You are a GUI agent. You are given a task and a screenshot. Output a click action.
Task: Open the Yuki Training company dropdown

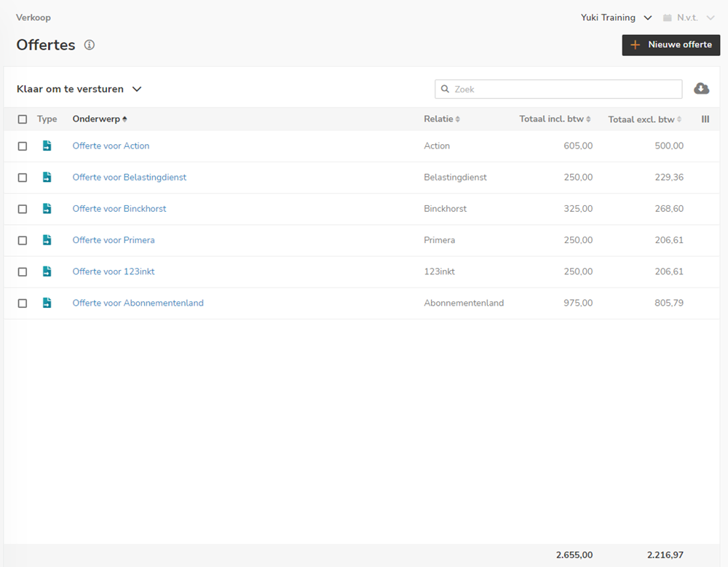click(616, 17)
